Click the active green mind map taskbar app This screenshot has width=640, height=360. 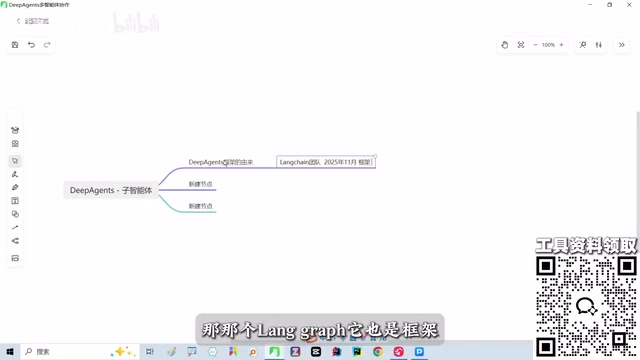tap(274, 351)
